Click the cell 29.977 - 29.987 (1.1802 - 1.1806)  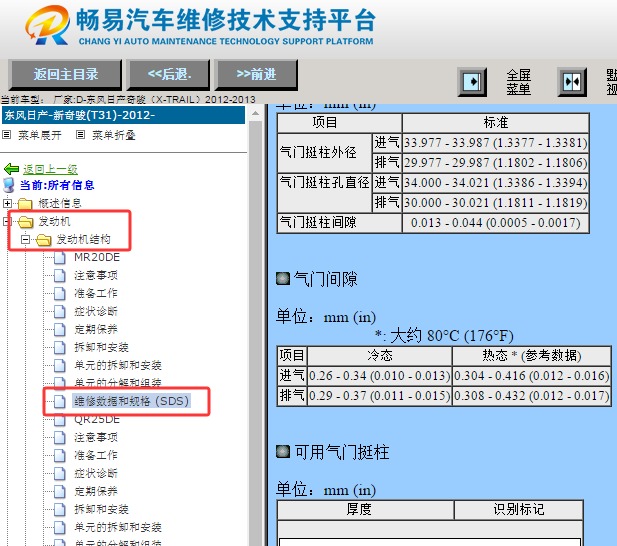(x=495, y=162)
